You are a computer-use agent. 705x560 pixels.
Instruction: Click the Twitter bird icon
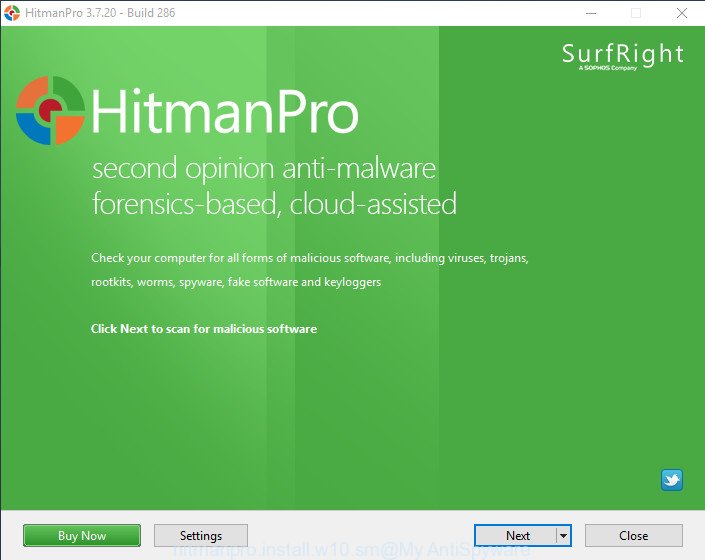672,480
